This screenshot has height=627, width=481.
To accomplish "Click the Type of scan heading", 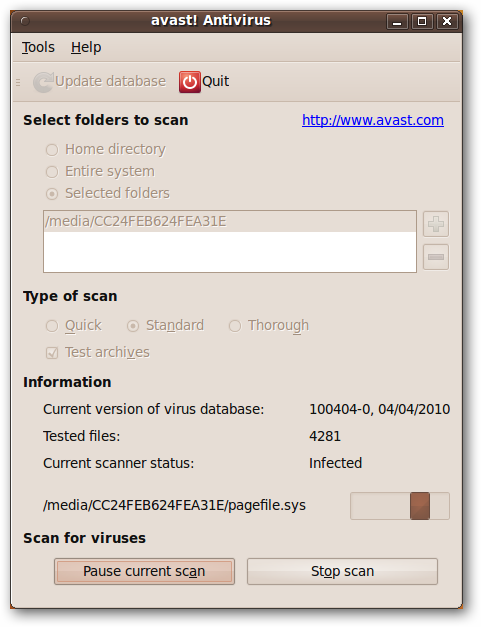I will pyautogui.click(x=70, y=296).
